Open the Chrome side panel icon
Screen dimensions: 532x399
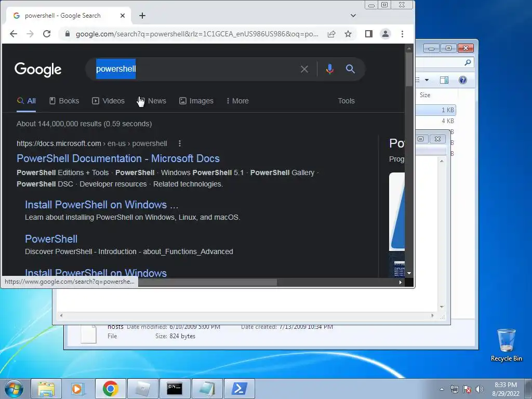(x=369, y=34)
